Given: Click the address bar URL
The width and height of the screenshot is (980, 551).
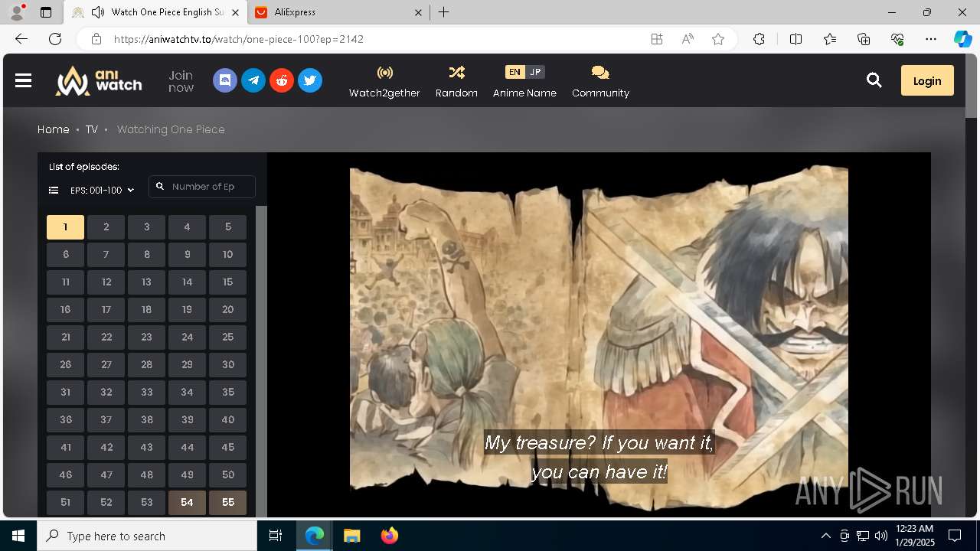Looking at the screenshot, I should [239, 39].
